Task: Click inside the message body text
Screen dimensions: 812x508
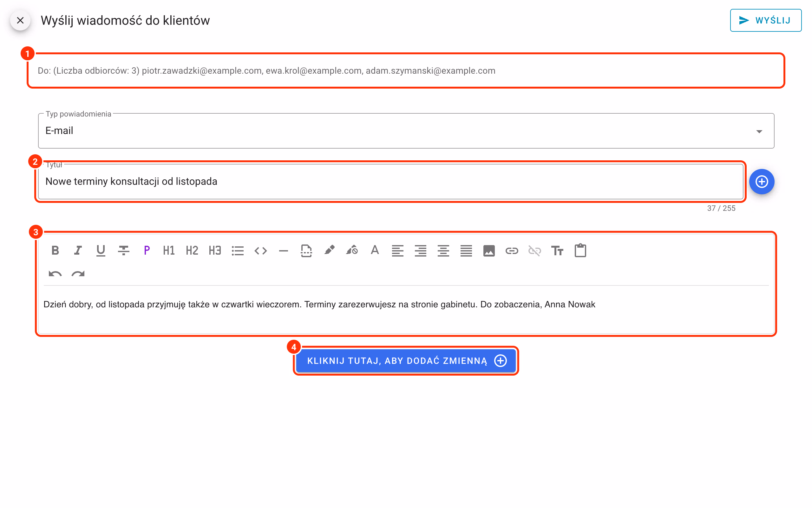Action: pos(319,304)
